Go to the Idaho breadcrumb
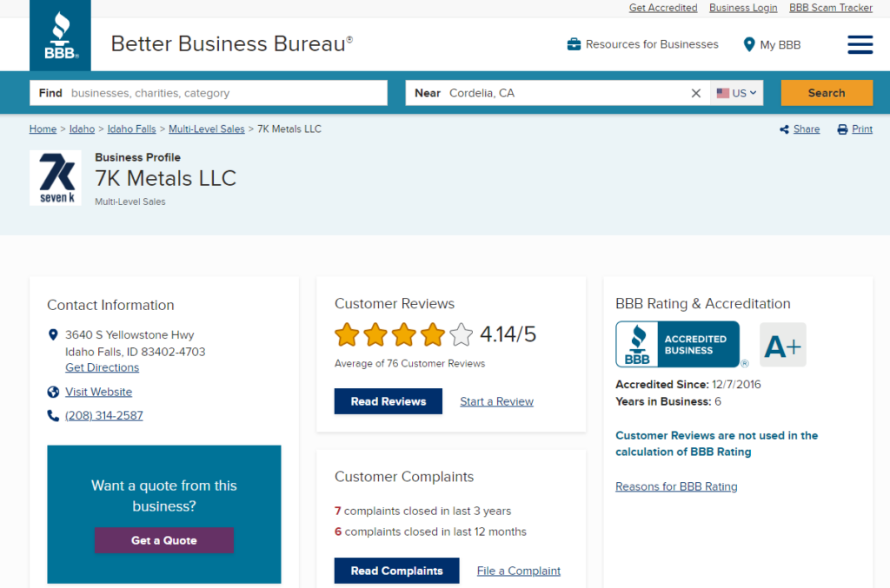Image resolution: width=890 pixels, height=588 pixels. [82, 129]
